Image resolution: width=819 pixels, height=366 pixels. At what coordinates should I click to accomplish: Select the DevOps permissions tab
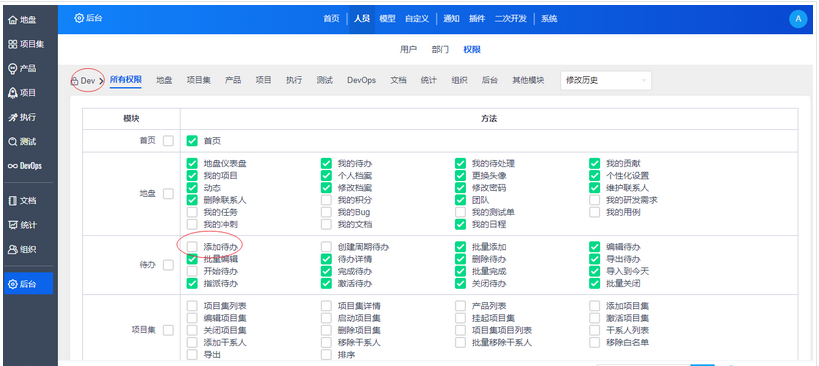361,80
